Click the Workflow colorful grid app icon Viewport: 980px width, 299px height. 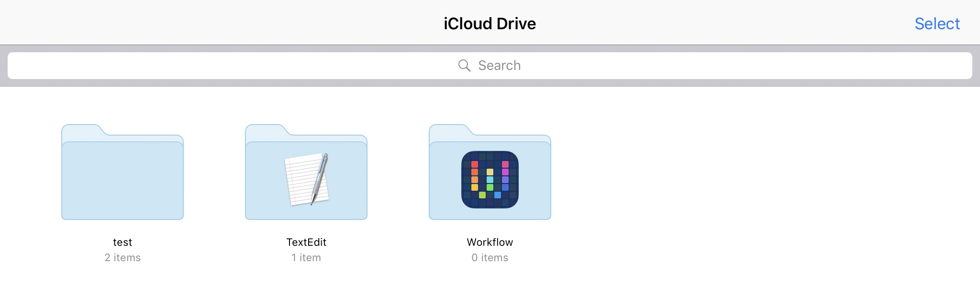pos(490,180)
